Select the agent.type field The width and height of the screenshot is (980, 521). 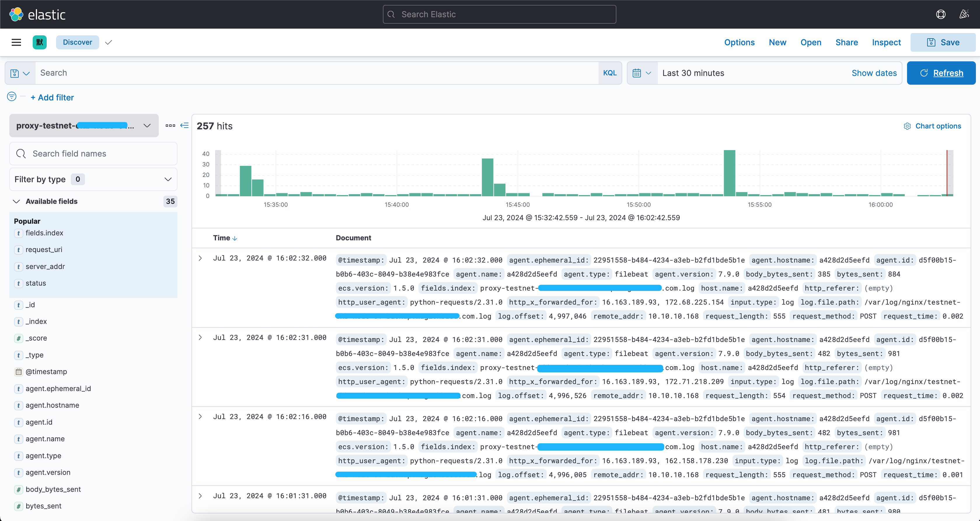coord(43,456)
